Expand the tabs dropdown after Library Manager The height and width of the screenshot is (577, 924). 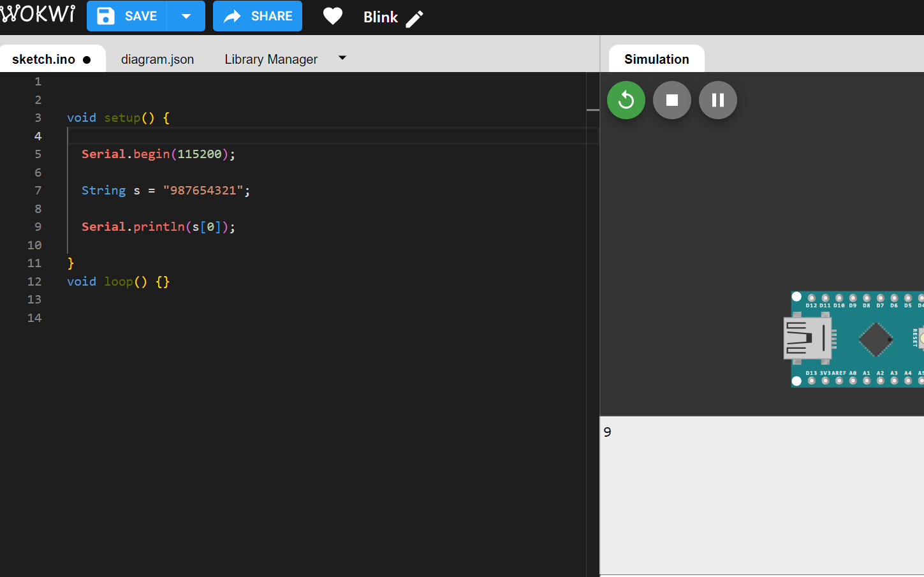pos(342,58)
